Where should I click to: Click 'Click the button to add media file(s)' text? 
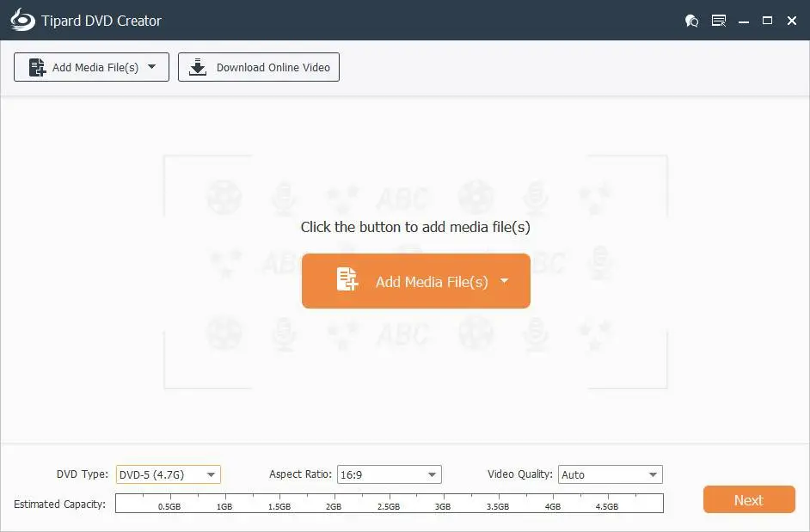coord(415,227)
